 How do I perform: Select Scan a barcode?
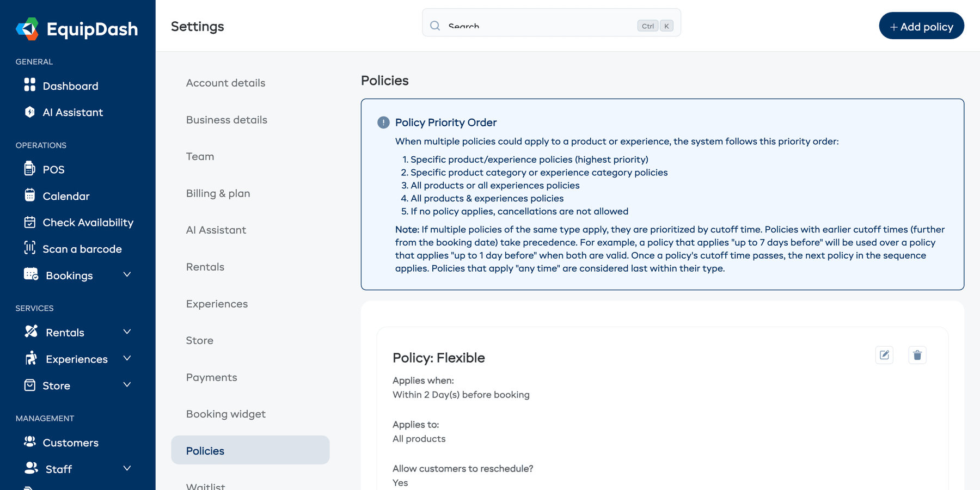point(30,249)
